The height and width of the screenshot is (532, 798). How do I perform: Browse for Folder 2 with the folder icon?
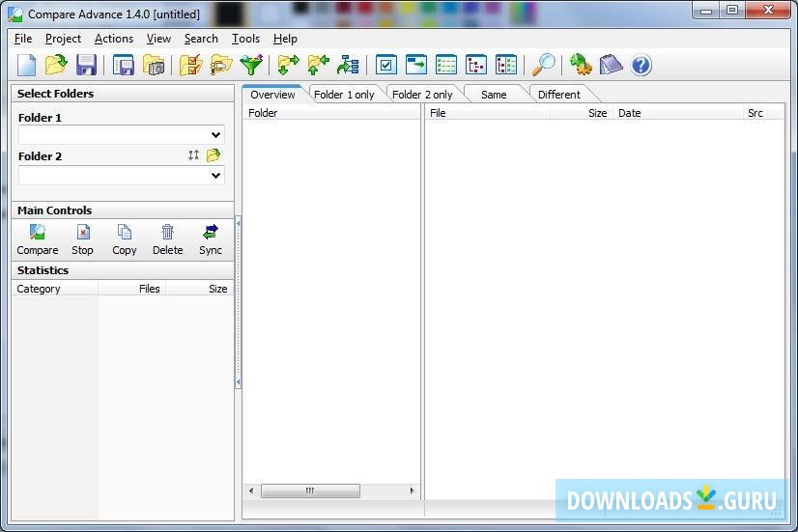214,155
